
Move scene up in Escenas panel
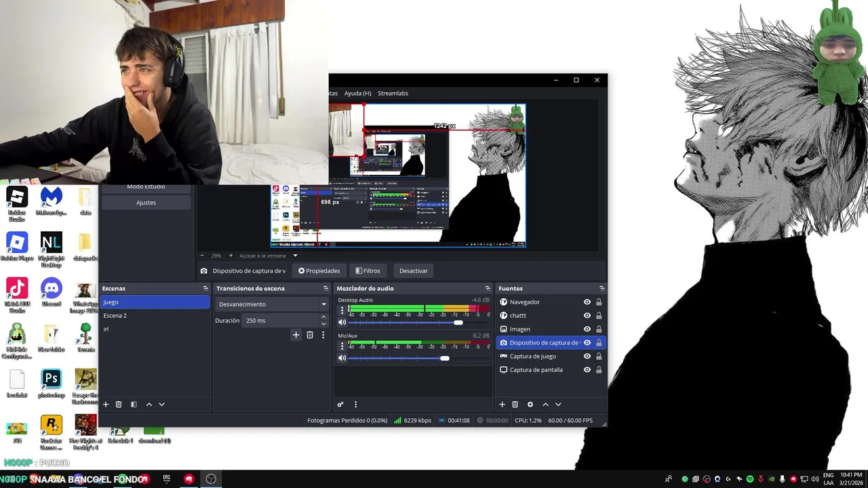click(x=149, y=405)
